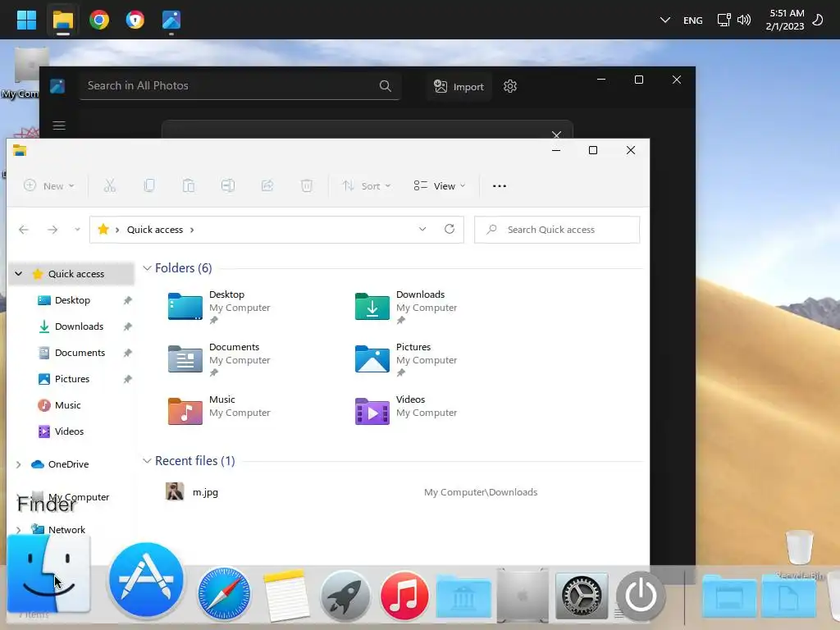Toggle the Photos hamburger navigation menu
Image resolution: width=840 pixels, height=630 pixels.
(59, 126)
